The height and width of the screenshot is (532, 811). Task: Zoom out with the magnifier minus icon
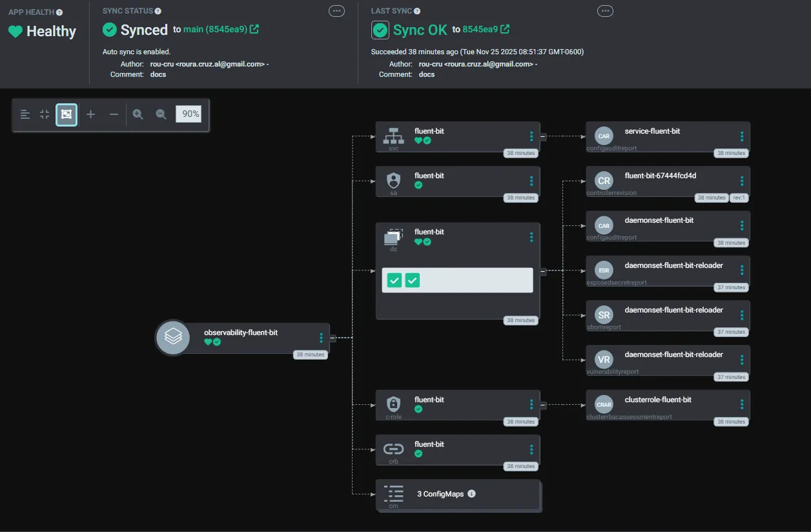click(161, 114)
